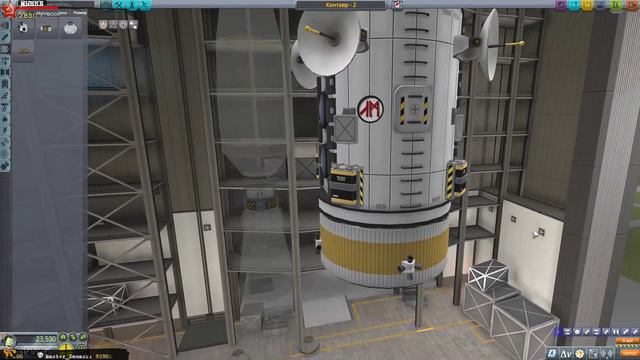Pick the round white sphere part
The height and width of the screenshot is (360, 640).
[70, 28]
